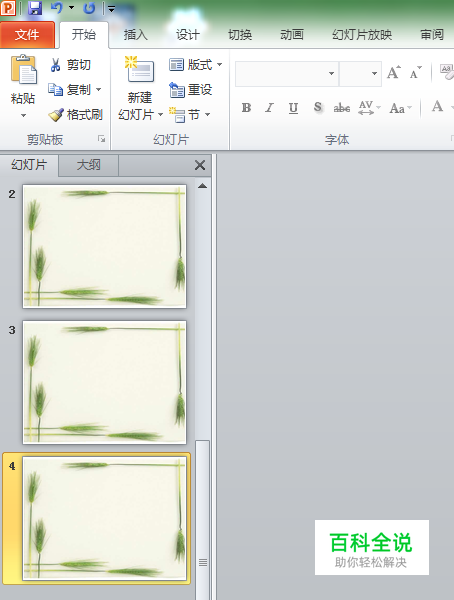
Task: Switch to the 切换 (Transitions) tab
Action: [240, 35]
